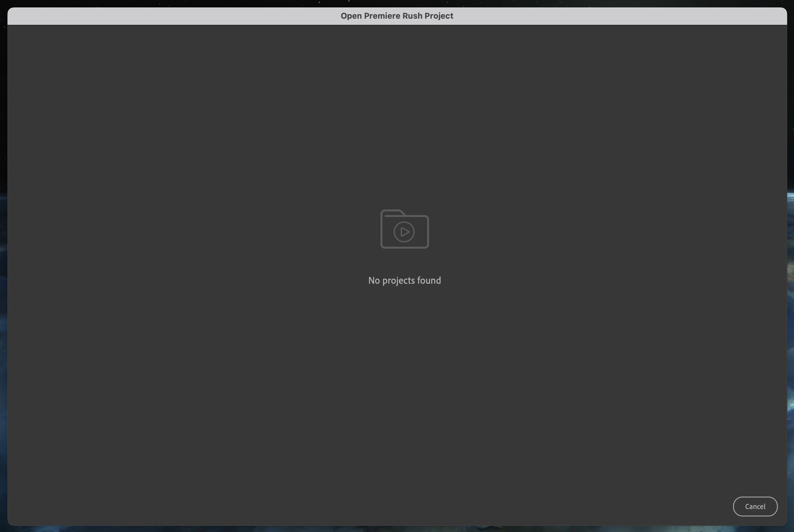
Task: Click the circular play symbol placeholder
Action: click(x=404, y=232)
